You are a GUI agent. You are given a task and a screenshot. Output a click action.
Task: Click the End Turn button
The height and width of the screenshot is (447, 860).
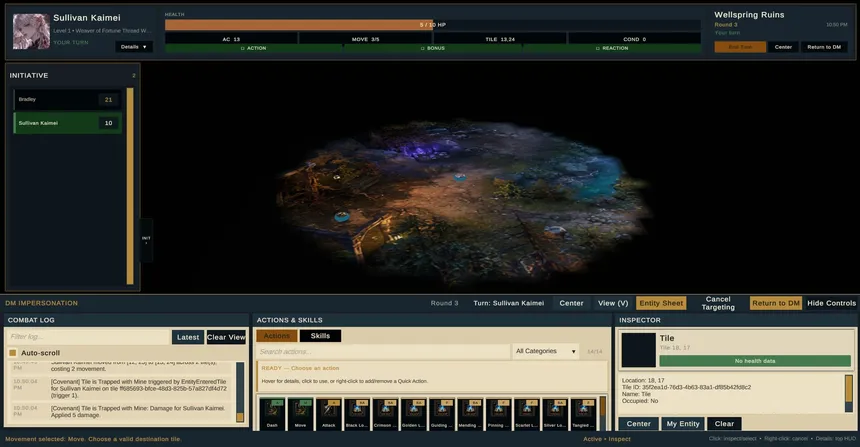tap(740, 47)
